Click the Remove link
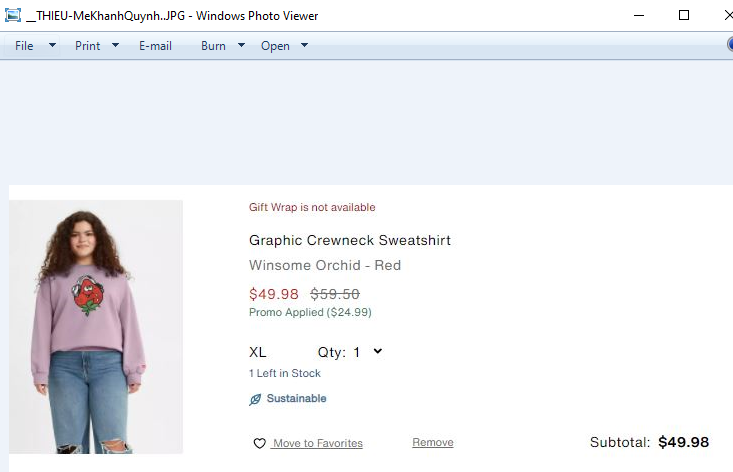The image size is (733, 472). pos(432,443)
